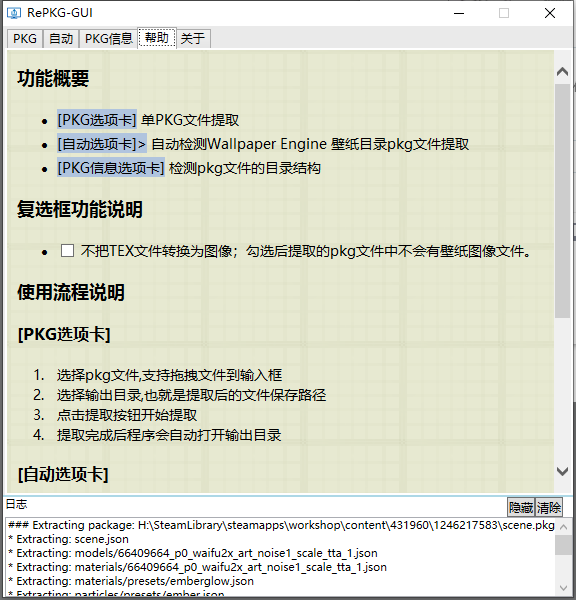576x600 pixels.
Task: Click step 3 点击提取按钮开始提取
Action: [127, 415]
